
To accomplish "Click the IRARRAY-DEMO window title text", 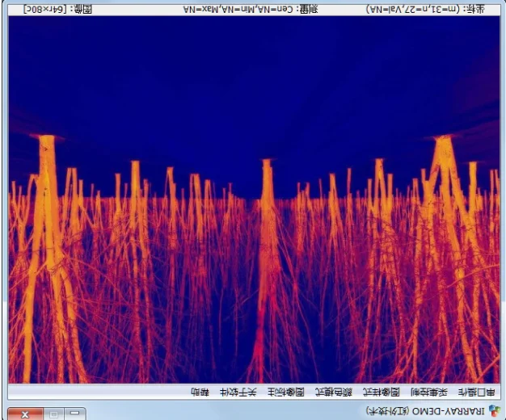I will tap(426, 411).
